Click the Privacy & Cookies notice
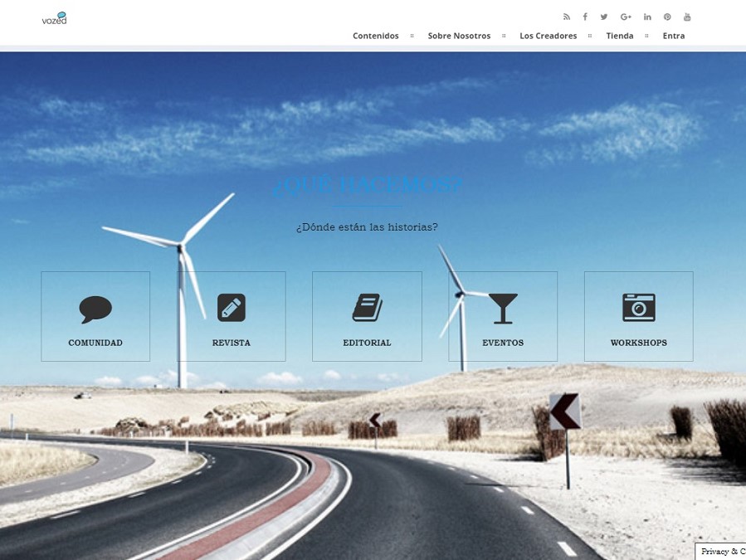Image resolution: width=746 pixels, height=560 pixels. 721,552
